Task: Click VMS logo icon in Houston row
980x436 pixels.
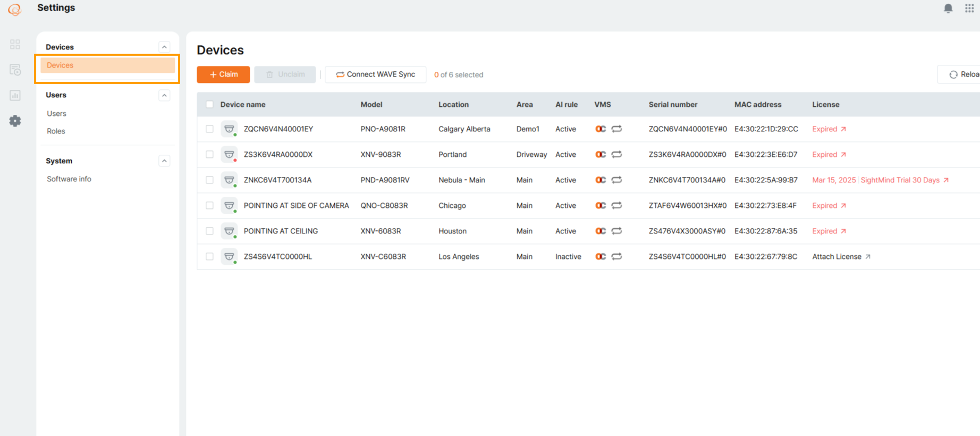Action: click(601, 231)
